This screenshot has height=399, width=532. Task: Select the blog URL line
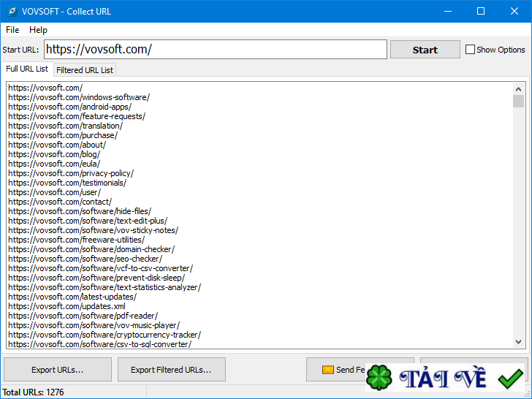click(54, 154)
